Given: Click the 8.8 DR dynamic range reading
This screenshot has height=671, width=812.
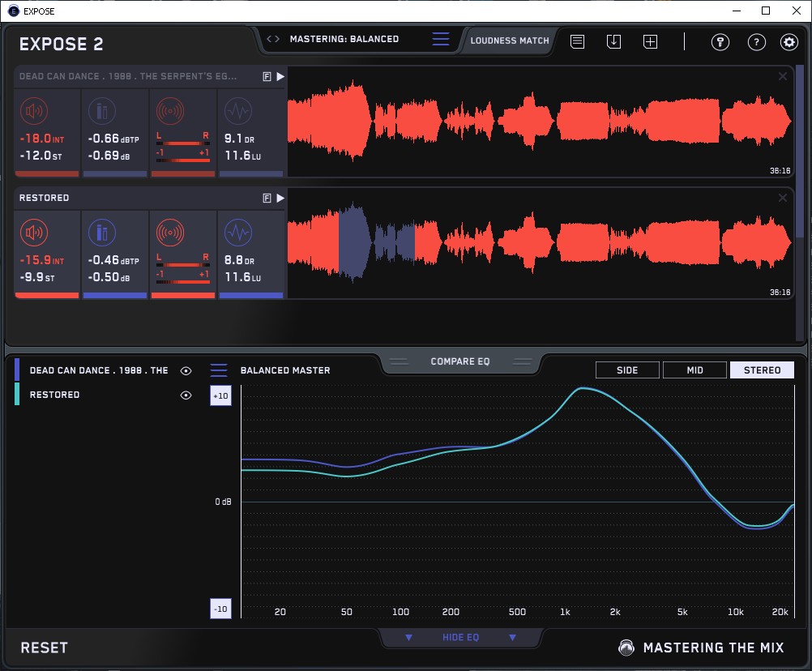Looking at the screenshot, I should (239, 260).
